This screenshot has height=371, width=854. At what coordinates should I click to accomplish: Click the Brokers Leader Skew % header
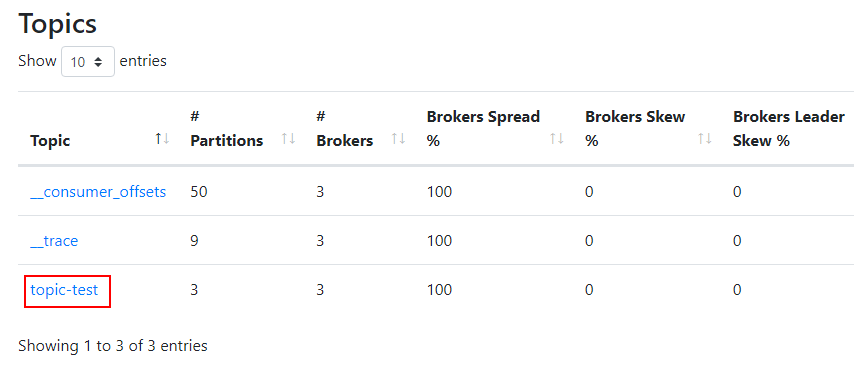point(789,129)
